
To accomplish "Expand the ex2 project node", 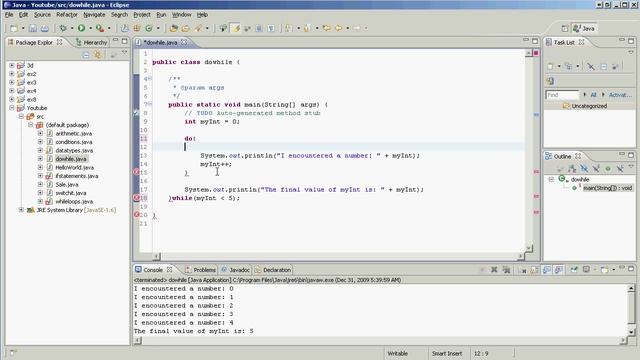I will tap(12, 74).
